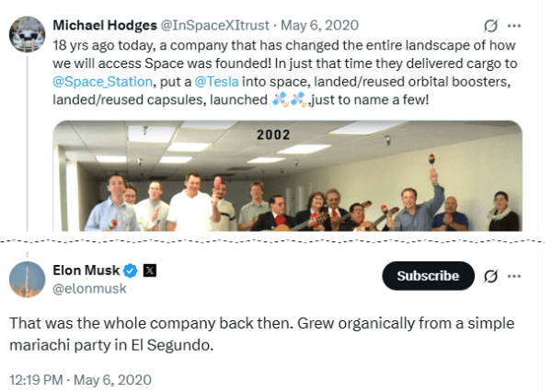Open Grok icon beside Subscribe button
552x392 pixels.
(x=491, y=275)
